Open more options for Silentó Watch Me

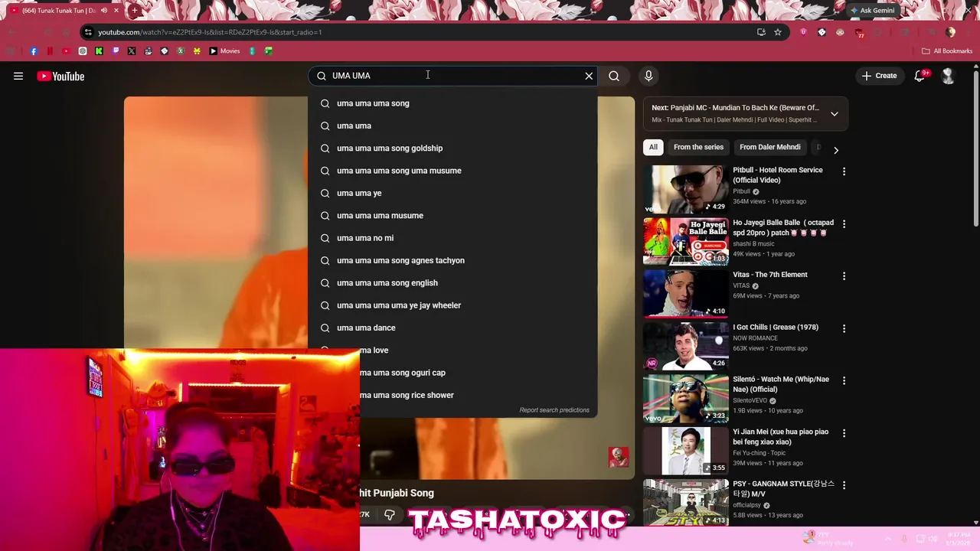point(844,380)
